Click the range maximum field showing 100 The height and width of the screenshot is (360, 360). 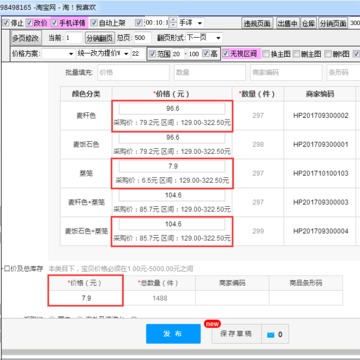pyautogui.click(x=194, y=54)
